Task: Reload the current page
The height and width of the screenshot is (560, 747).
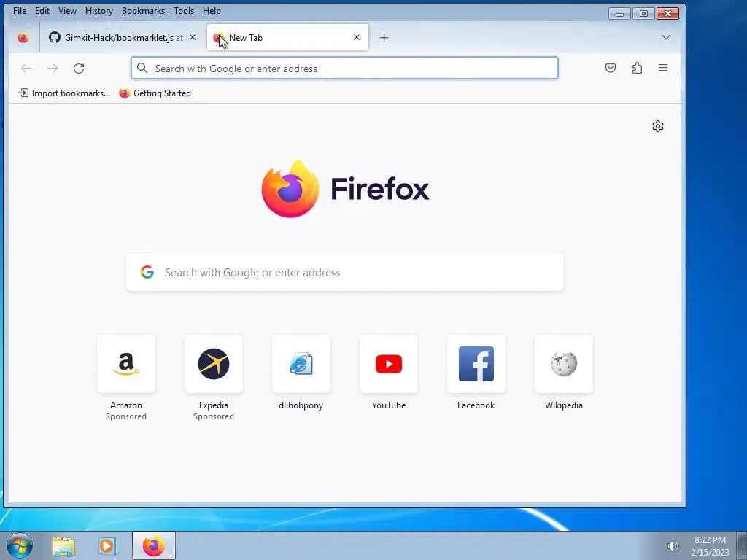Action: tap(79, 69)
